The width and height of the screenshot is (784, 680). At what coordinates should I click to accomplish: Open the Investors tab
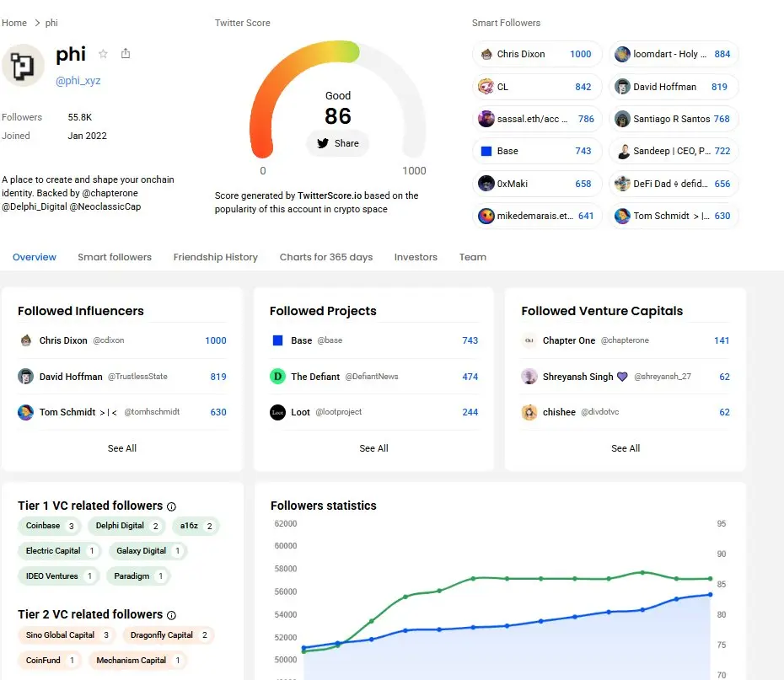pyautogui.click(x=416, y=257)
